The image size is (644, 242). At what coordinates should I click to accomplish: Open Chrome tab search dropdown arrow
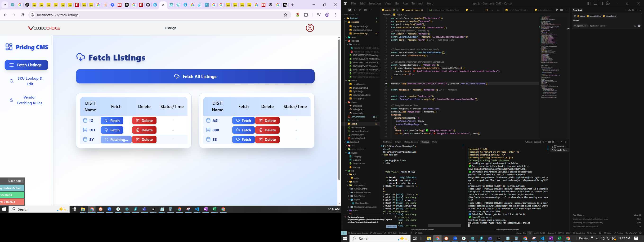coord(5,5)
